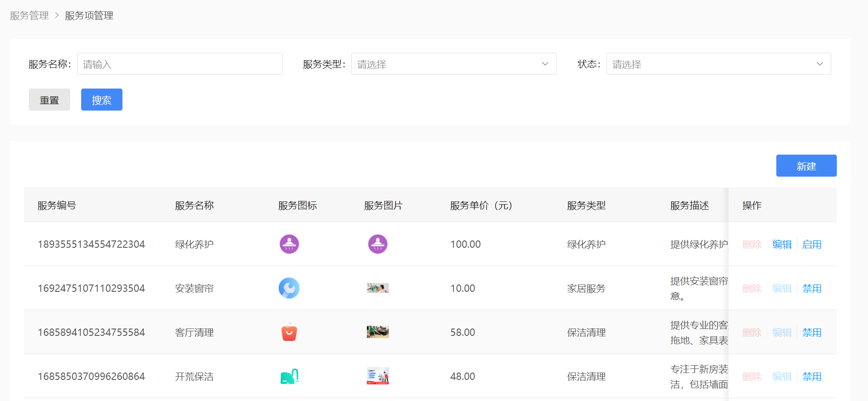Open the 开荒保洁 service picture thumbnail
Screen dimensions: 868x401
[x=378, y=376]
